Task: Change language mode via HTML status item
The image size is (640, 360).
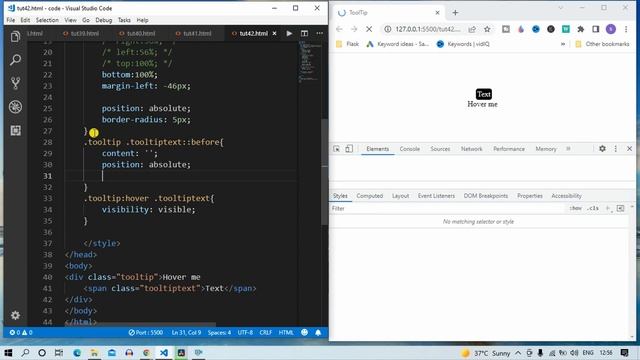Action: click(x=286, y=333)
